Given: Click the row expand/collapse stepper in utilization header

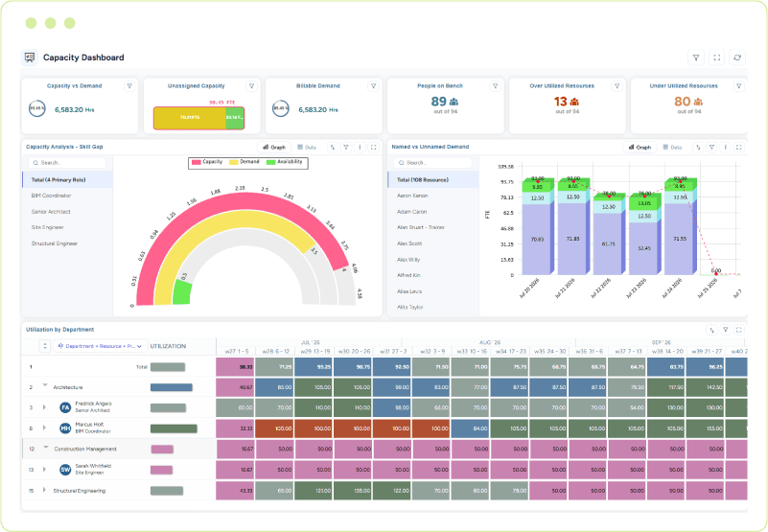Looking at the screenshot, I should [45, 346].
